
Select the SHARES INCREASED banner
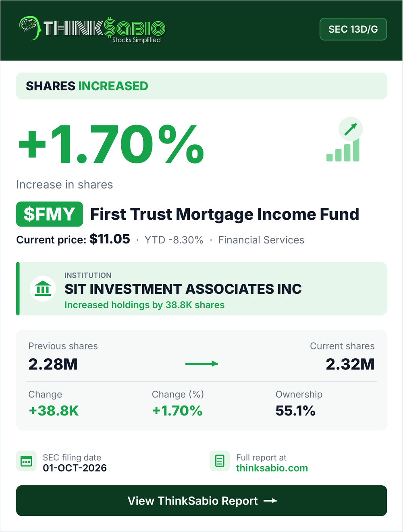pos(201,86)
